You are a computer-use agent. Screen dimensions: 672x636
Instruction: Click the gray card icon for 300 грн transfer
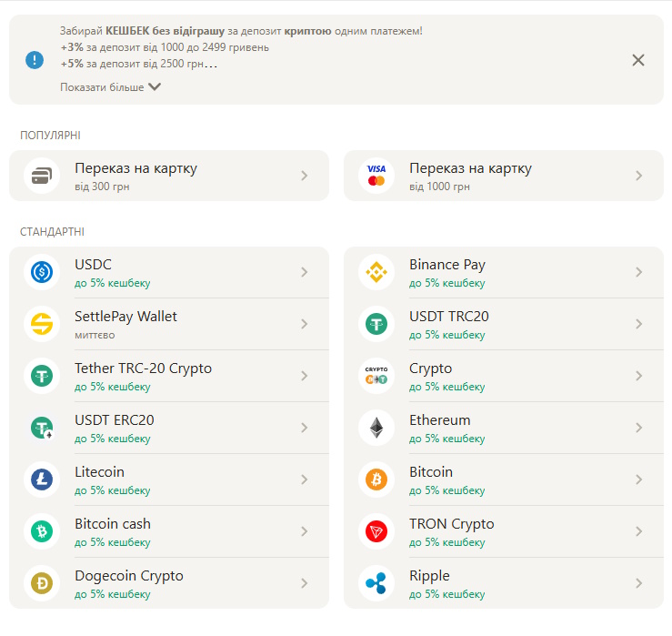point(42,176)
